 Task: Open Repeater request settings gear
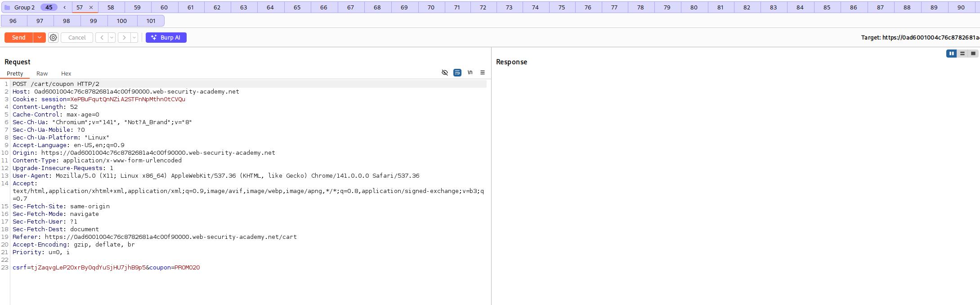coord(53,38)
